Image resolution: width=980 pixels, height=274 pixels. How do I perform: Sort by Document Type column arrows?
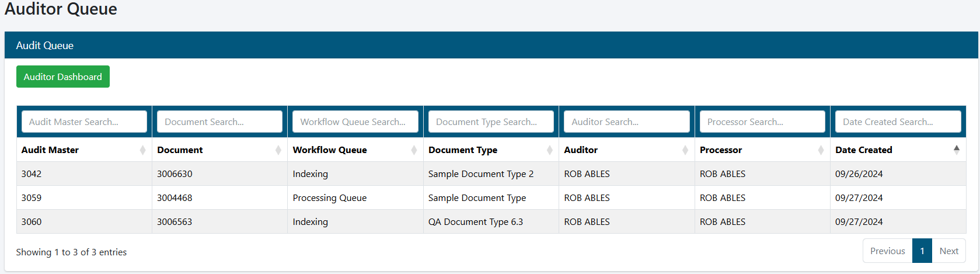pos(549,150)
